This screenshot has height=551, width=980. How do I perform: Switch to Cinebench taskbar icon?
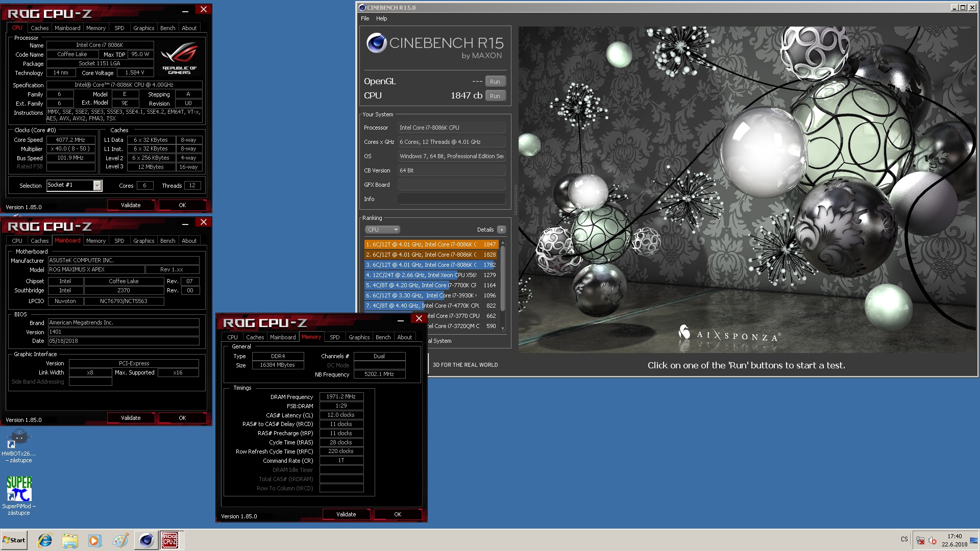click(x=146, y=540)
